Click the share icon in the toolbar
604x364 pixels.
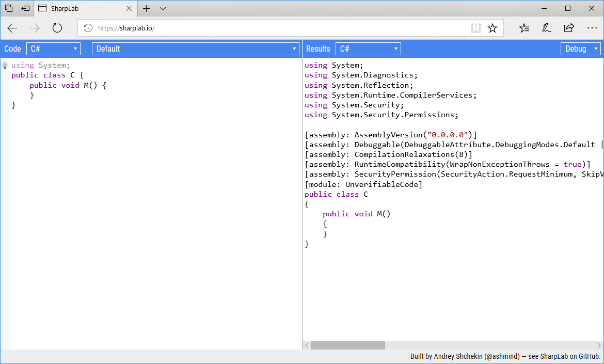point(569,28)
